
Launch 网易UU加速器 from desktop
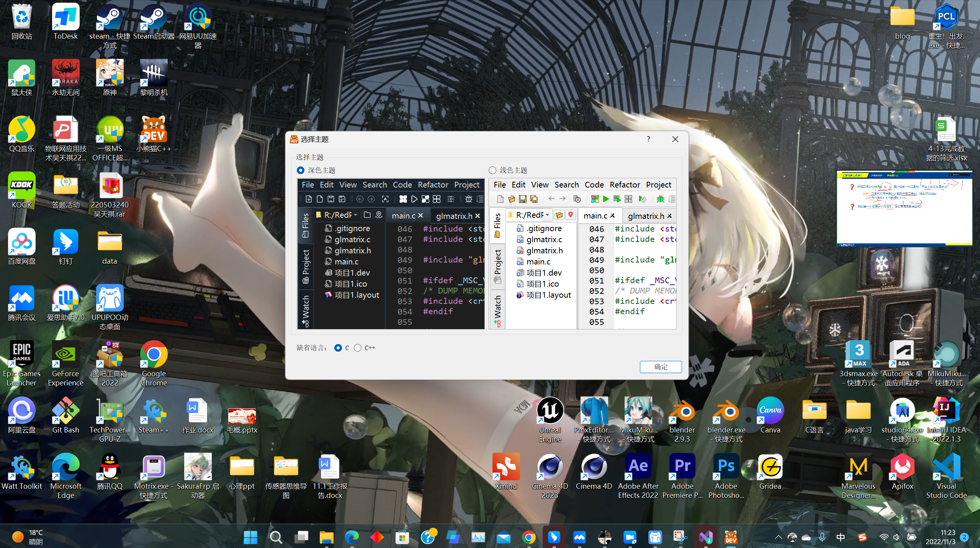[198, 26]
